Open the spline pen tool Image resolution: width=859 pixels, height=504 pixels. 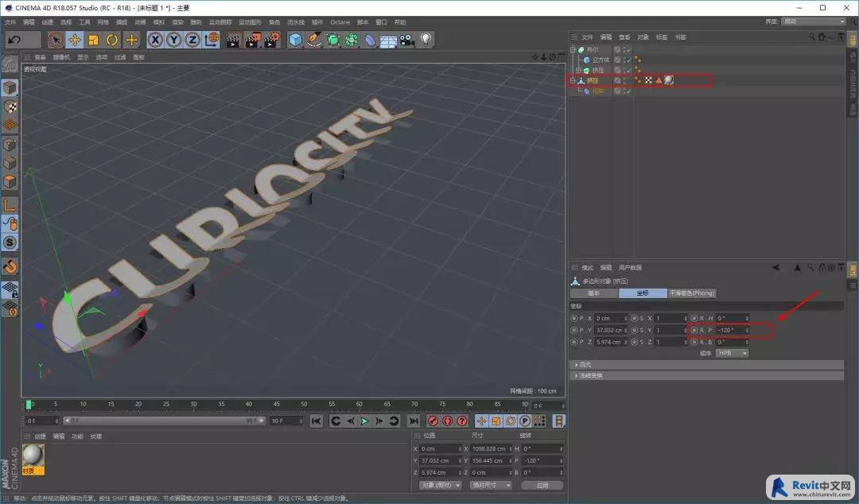[x=314, y=40]
